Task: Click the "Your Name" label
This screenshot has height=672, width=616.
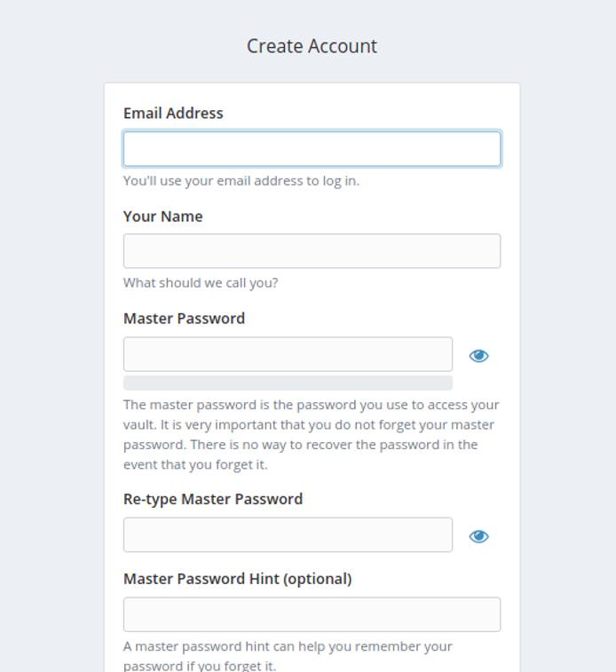Action: [x=162, y=217]
